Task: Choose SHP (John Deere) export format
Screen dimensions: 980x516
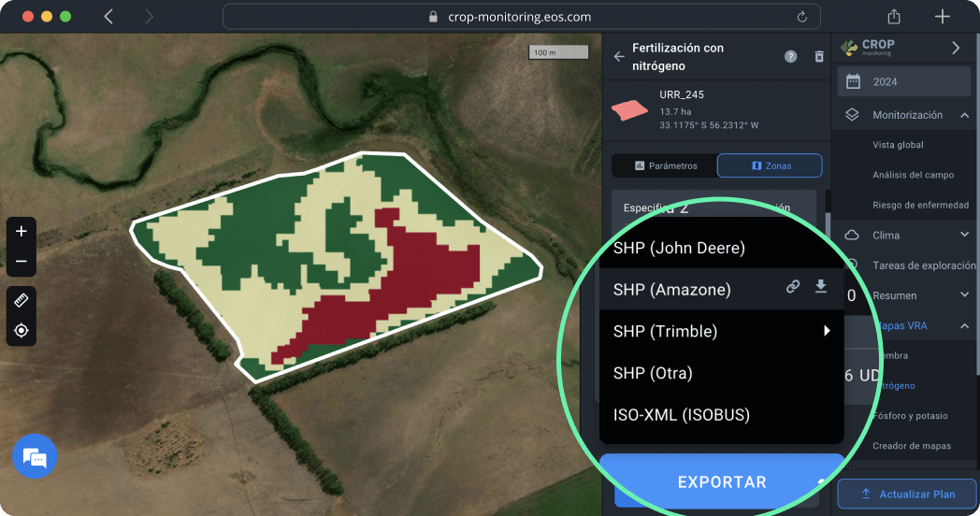Action: coord(680,249)
